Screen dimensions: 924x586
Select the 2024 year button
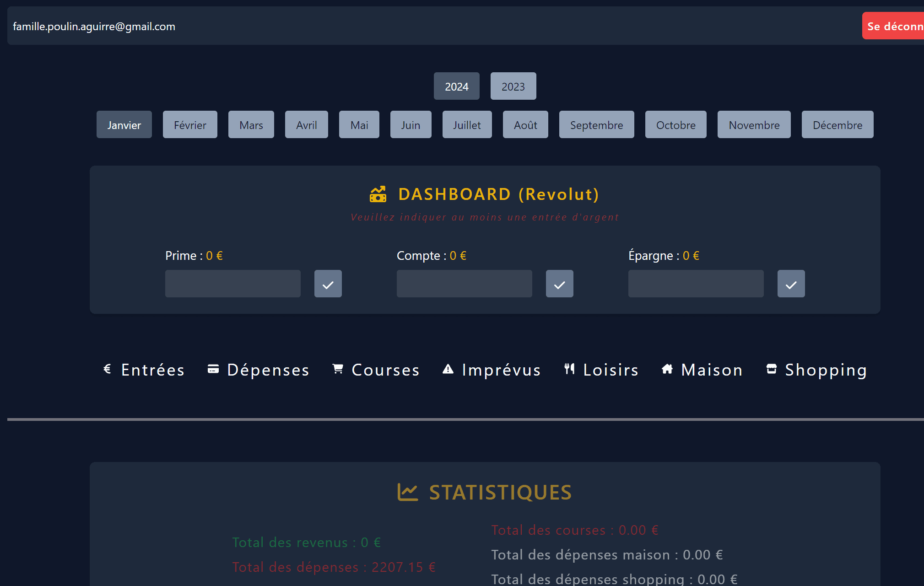pyautogui.click(x=457, y=86)
